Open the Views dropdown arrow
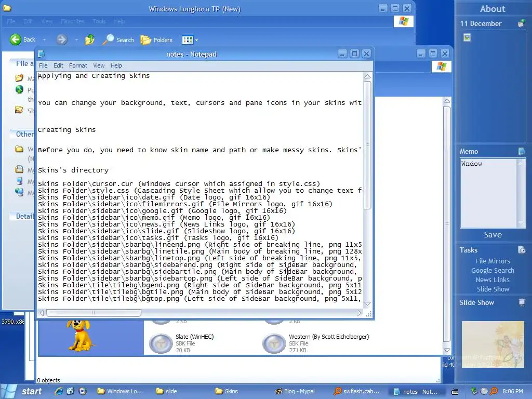532x399 pixels. click(196, 41)
